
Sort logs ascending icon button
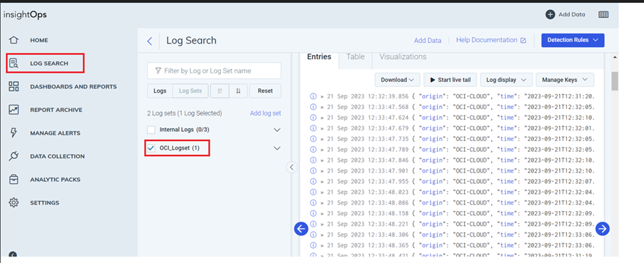click(x=220, y=91)
